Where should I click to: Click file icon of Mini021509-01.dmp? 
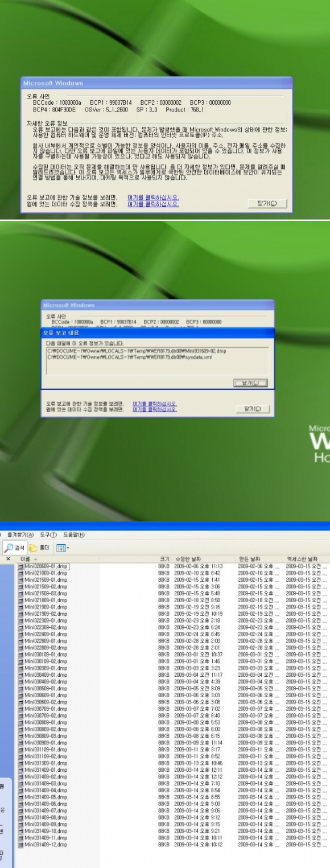coord(20,579)
